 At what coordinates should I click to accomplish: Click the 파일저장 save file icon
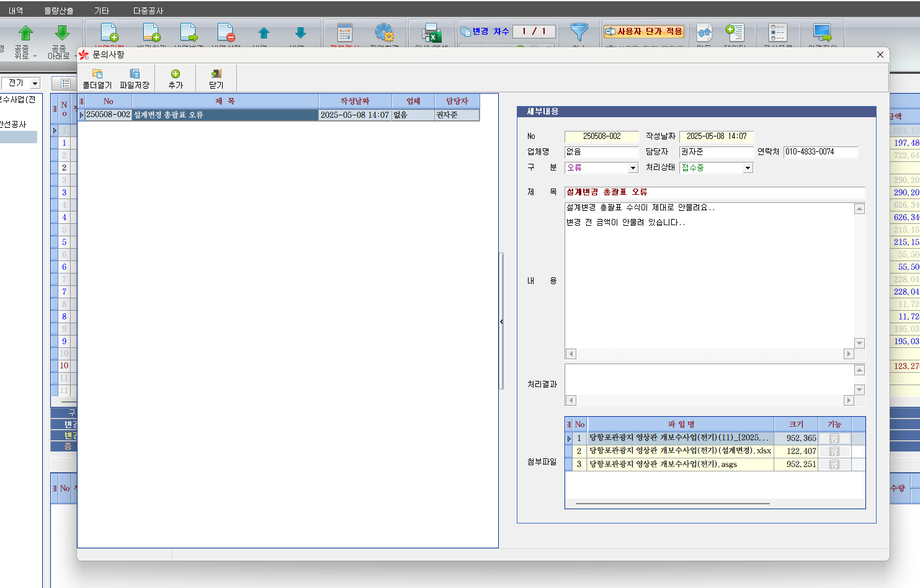[x=135, y=78]
